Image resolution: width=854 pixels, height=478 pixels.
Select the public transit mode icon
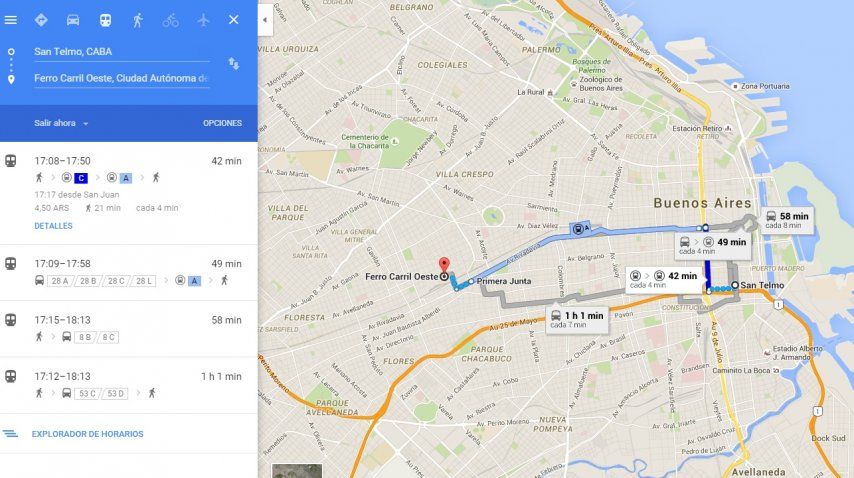[105, 20]
